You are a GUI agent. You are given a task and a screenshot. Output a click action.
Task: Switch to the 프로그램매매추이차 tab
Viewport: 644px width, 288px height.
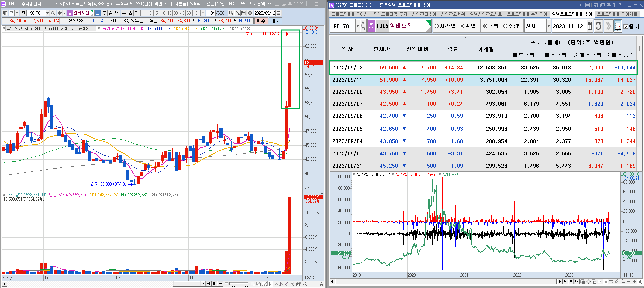tap(350, 14)
